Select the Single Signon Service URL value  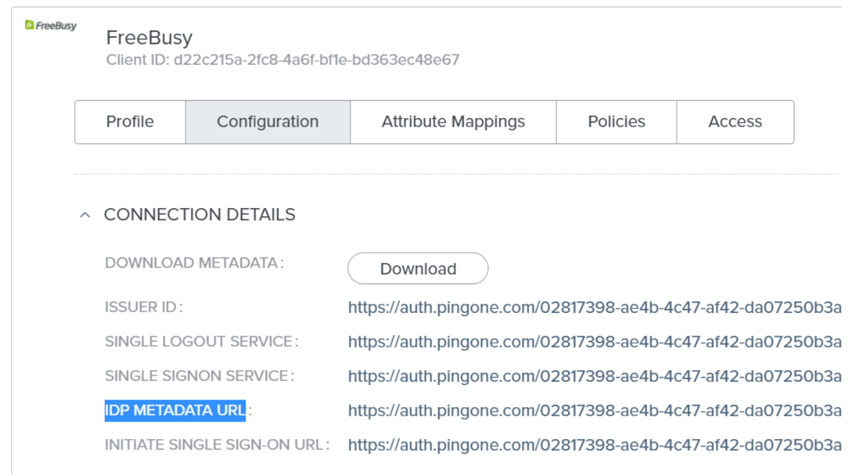[594, 376]
